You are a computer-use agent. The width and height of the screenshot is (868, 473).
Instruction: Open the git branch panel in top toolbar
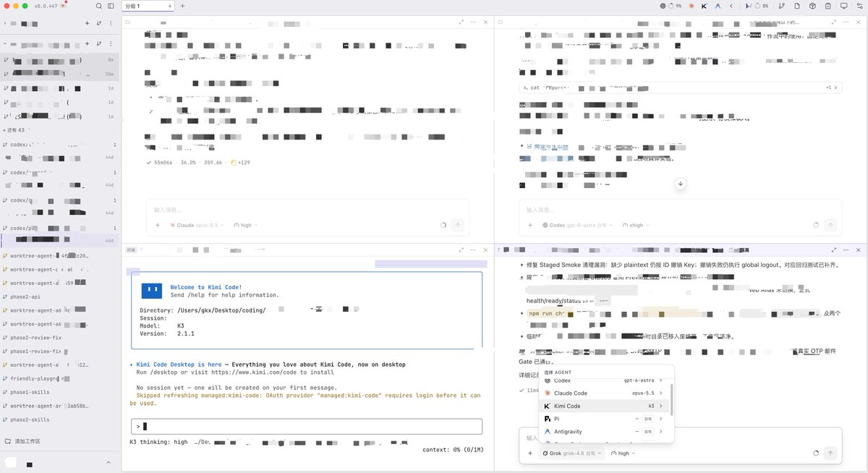point(781,6)
